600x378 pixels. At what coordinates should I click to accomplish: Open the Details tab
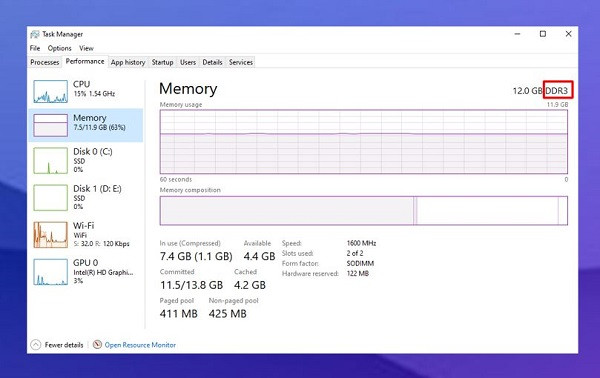(x=212, y=62)
